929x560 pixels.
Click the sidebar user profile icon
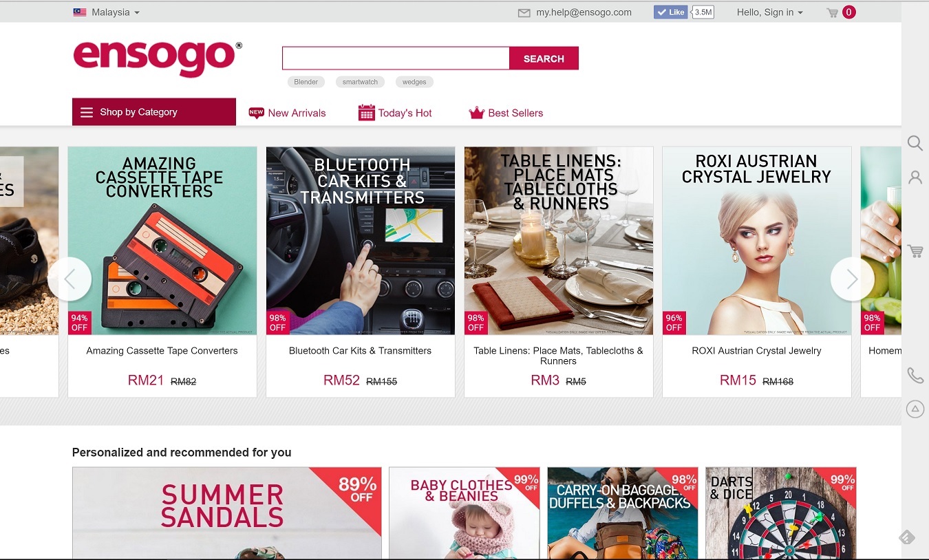click(x=915, y=177)
